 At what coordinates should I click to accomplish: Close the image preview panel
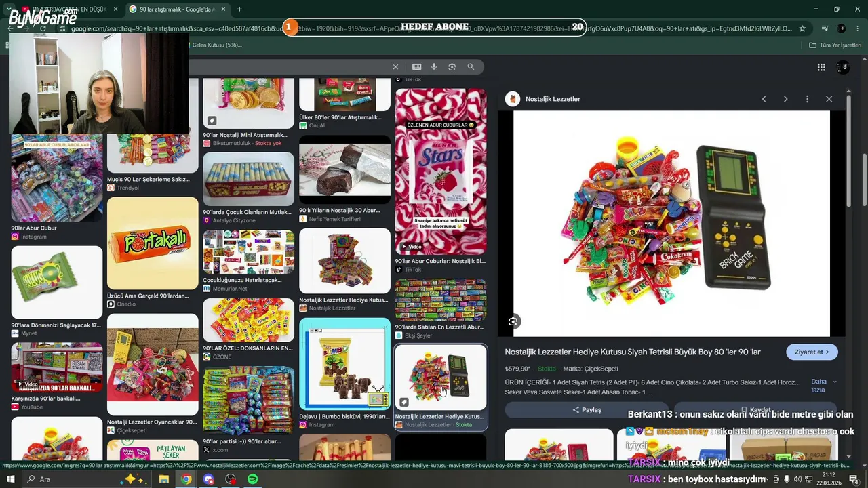click(829, 99)
